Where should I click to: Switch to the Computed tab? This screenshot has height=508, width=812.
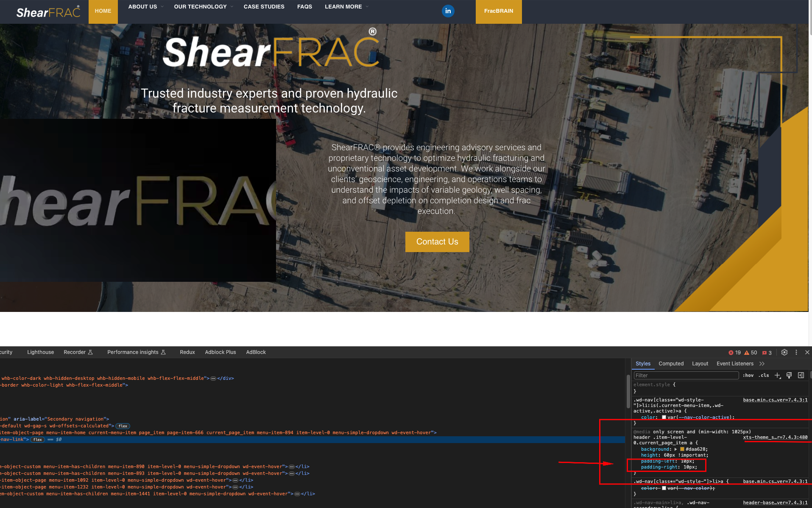coord(671,364)
